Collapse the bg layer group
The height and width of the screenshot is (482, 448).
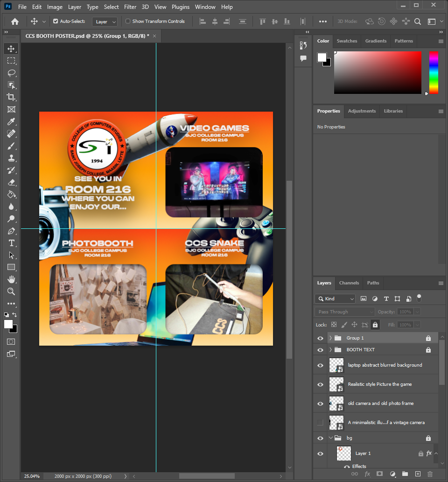pyautogui.click(x=330, y=438)
